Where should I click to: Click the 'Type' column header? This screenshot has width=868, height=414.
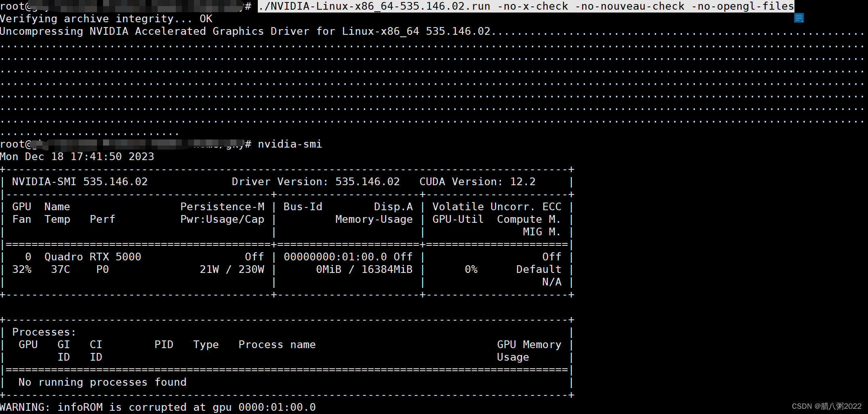206,345
